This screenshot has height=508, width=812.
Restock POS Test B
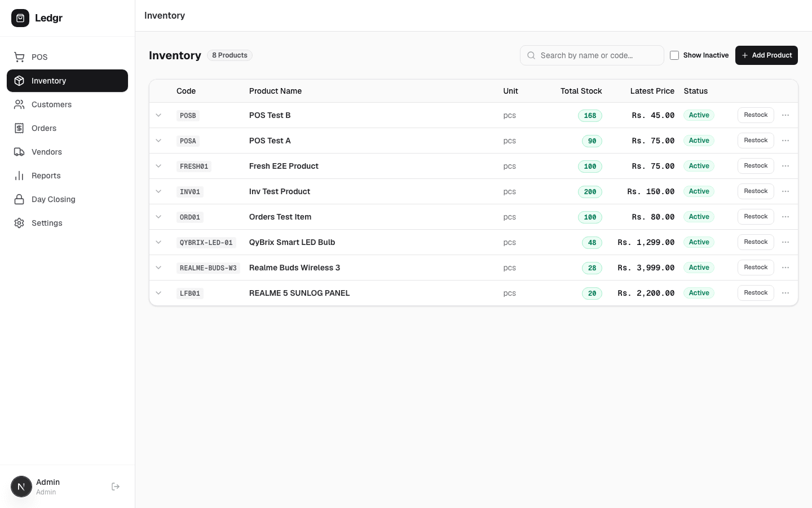[x=756, y=115]
